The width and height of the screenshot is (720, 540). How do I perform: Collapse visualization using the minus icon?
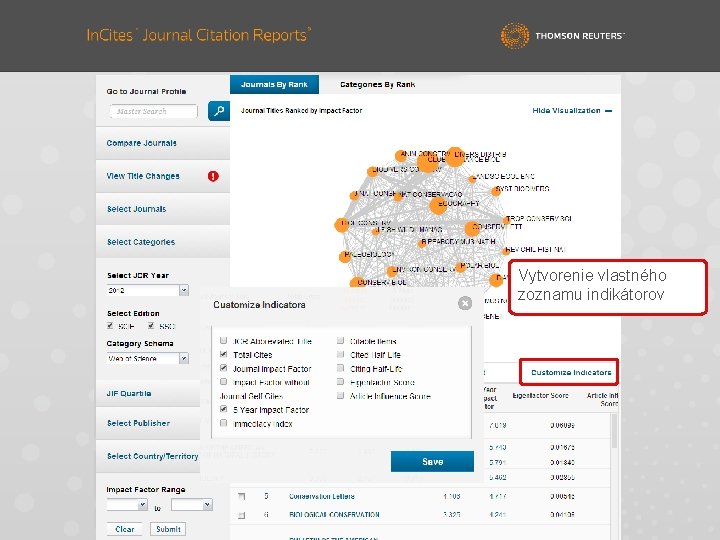[x=609, y=111]
